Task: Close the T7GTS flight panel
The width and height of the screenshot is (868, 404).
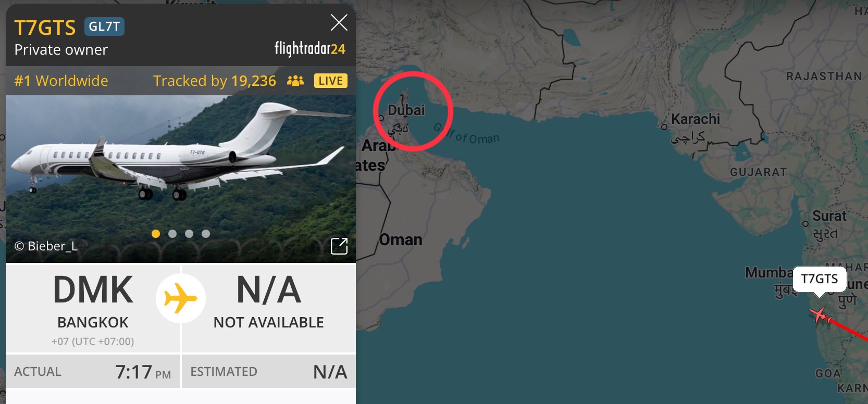Action: click(339, 22)
